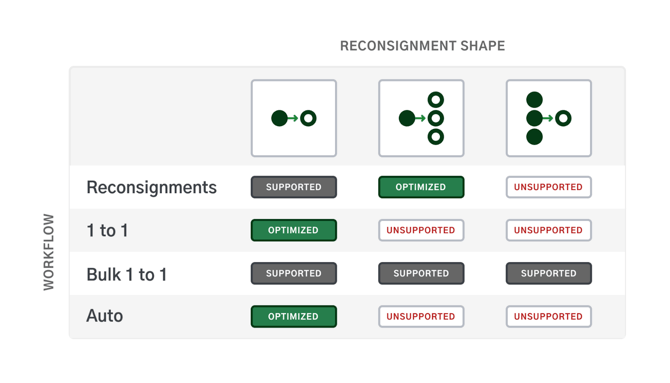This screenshot has width=670, height=383.
Task: Click many-to-one Supported badge in Bulk 1 to 1 row
Action: [x=549, y=274]
